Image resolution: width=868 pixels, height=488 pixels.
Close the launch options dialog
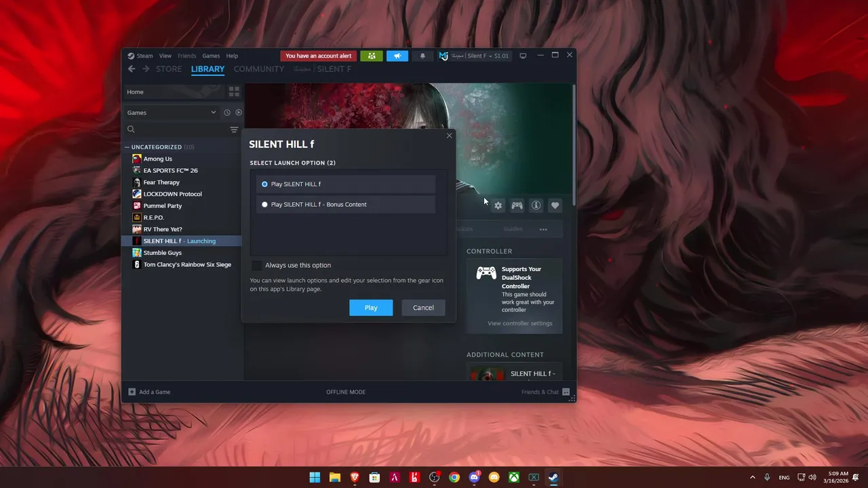(x=449, y=136)
